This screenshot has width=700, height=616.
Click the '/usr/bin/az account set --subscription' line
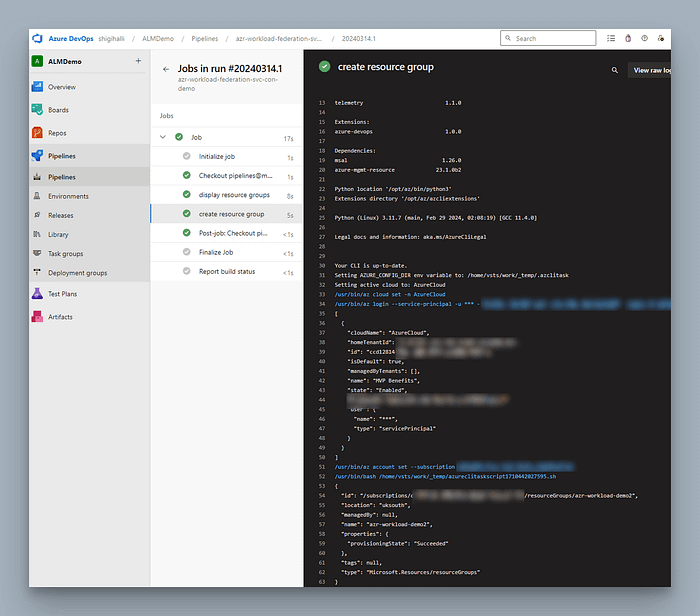pyautogui.click(x=395, y=467)
